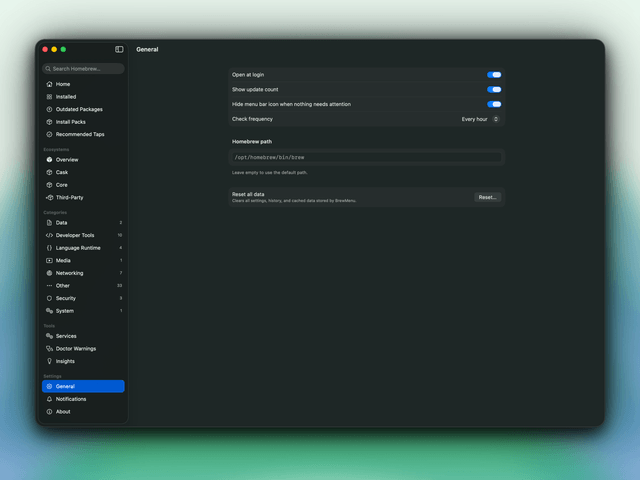Screen dimensions: 640x480
Task: Click the Data label in Categories
Action: (x=62, y=223)
